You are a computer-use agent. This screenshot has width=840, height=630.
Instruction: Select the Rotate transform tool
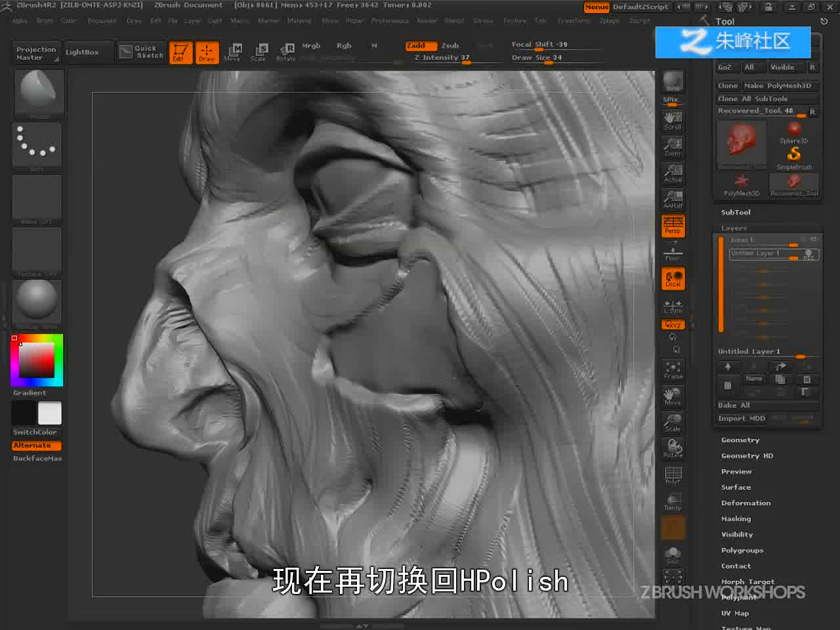[x=285, y=52]
